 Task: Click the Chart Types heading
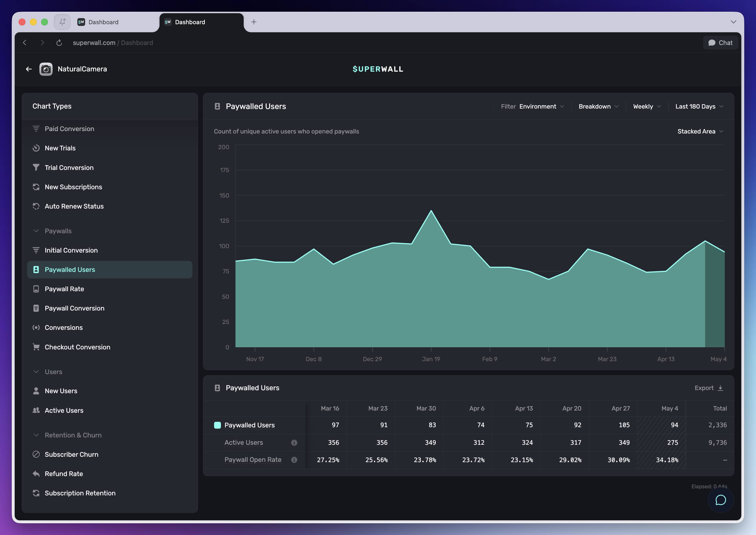(x=52, y=106)
